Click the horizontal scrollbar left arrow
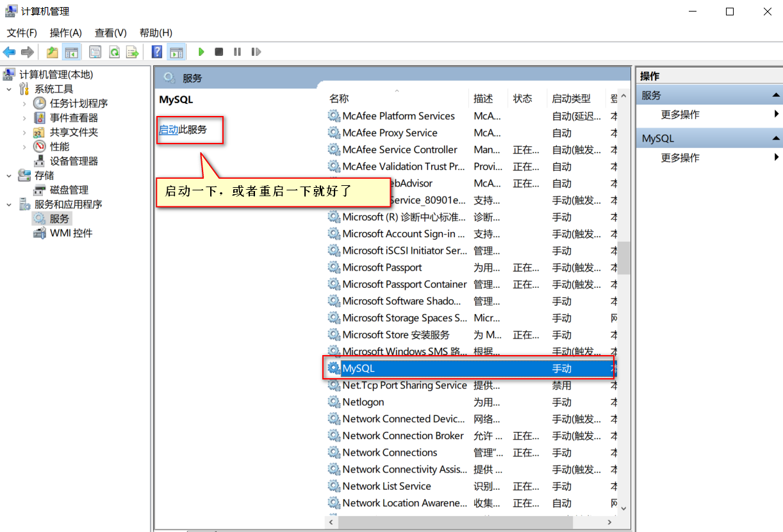The height and width of the screenshot is (532, 783). pyautogui.click(x=332, y=522)
